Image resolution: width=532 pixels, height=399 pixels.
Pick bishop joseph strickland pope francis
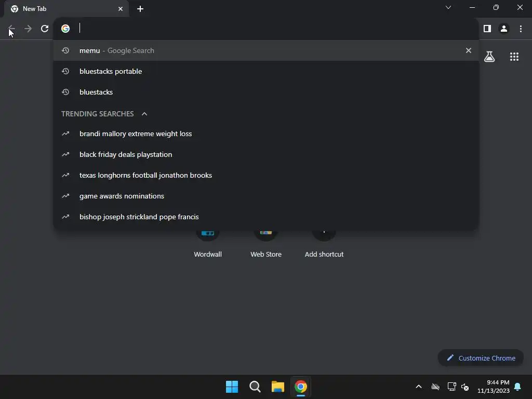[x=266, y=217]
